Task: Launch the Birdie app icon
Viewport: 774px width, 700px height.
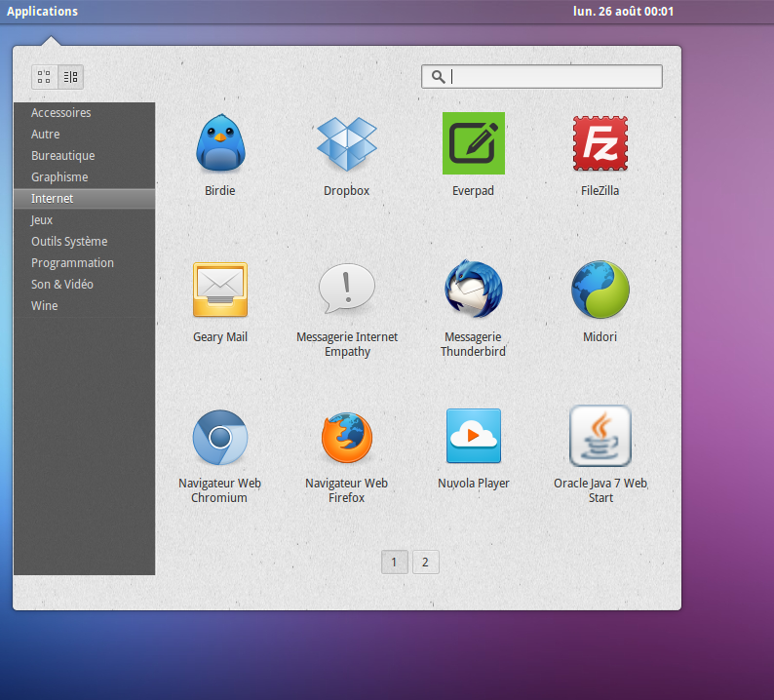Action: point(220,143)
